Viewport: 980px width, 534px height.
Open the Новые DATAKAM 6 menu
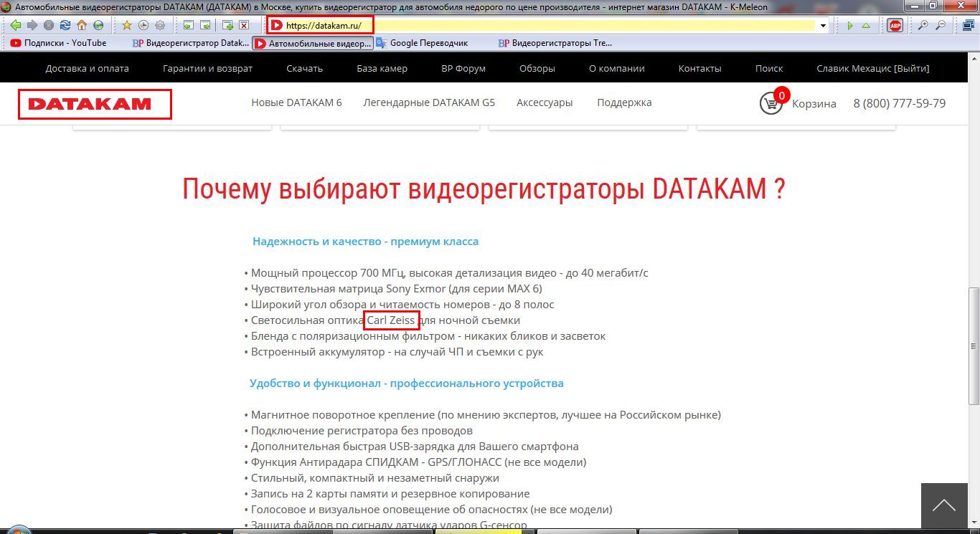coord(296,102)
